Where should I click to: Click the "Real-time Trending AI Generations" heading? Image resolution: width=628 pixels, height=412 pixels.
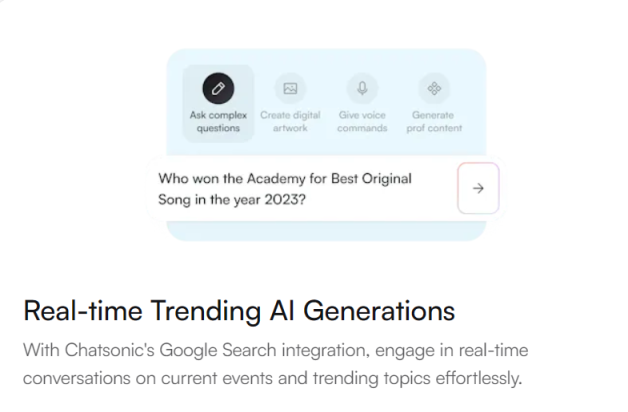[x=239, y=310]
